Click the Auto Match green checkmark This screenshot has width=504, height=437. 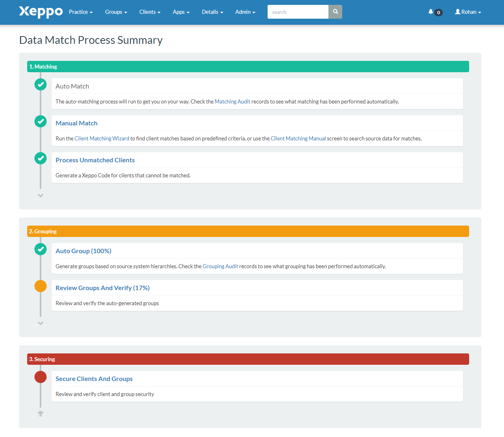point(41,84)
